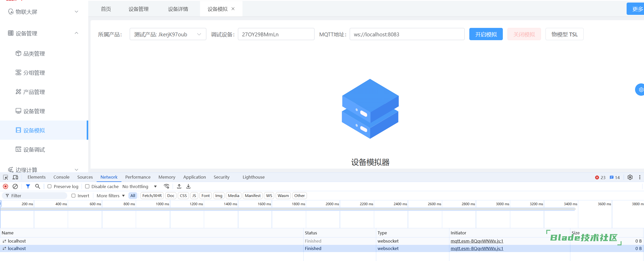The width and height of the screenshot is (644, 261).
Task: Enable the Preserve log checkbox
Action: pyautogui.click(x=50, y=186)
